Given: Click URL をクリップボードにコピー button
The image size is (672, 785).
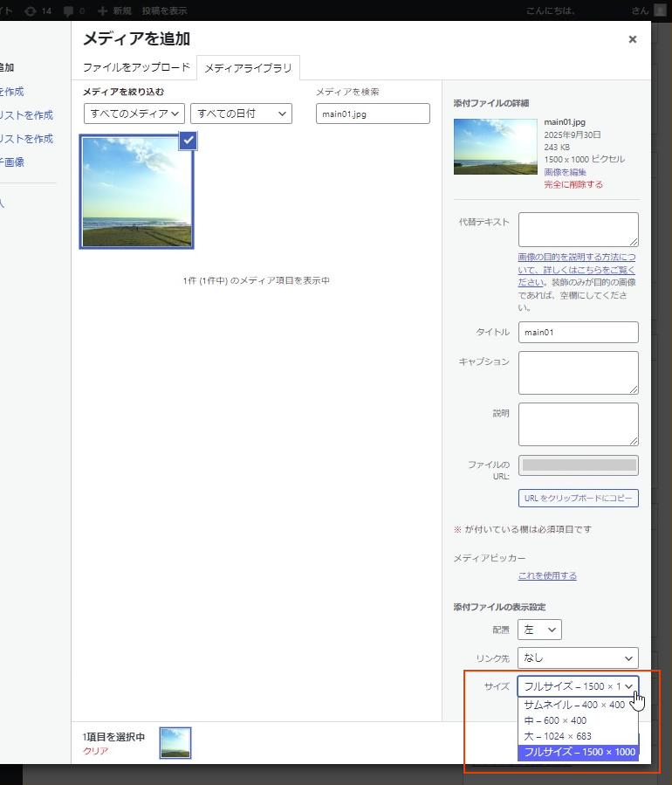Looking at the screenshot, I should [578, 499].
